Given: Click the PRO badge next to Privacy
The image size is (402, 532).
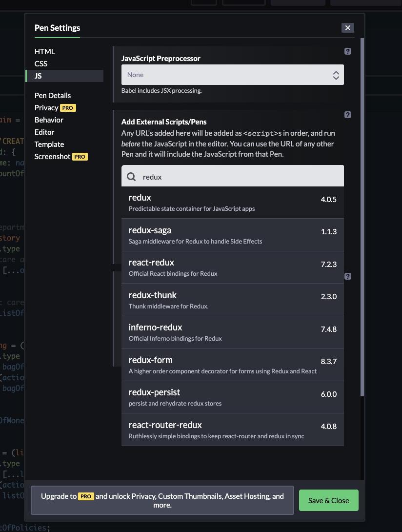Looking at the screenshot, I should 68,108.
